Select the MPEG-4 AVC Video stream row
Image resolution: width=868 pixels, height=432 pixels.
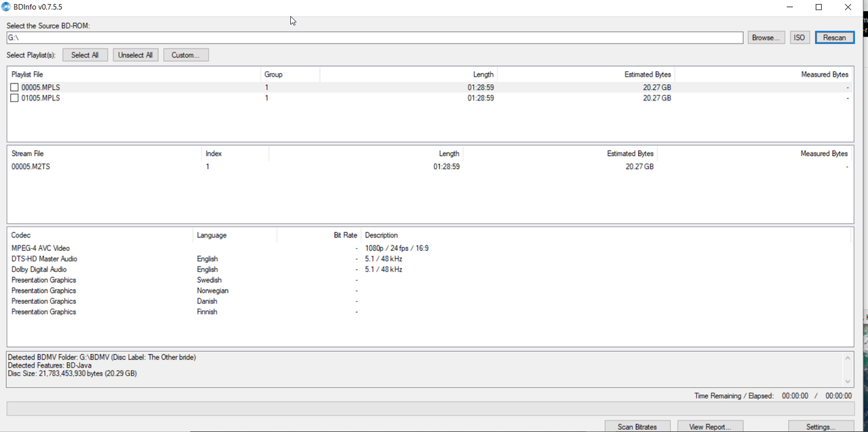pyautogui.click(x=430, y=248)
